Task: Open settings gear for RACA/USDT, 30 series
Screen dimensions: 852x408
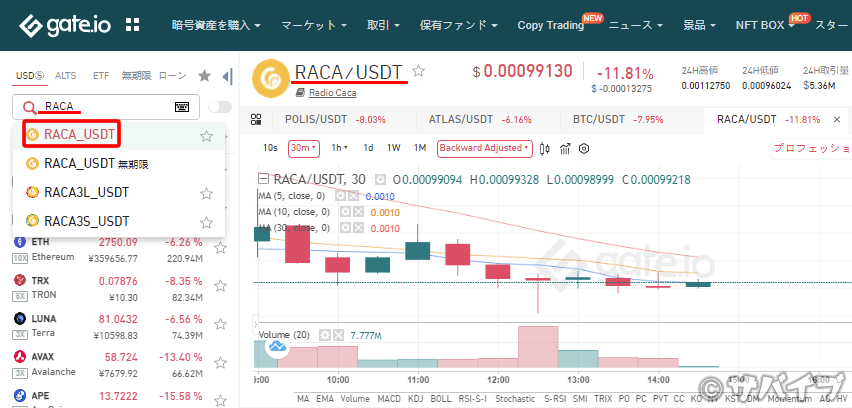Action: click(380, 179)
